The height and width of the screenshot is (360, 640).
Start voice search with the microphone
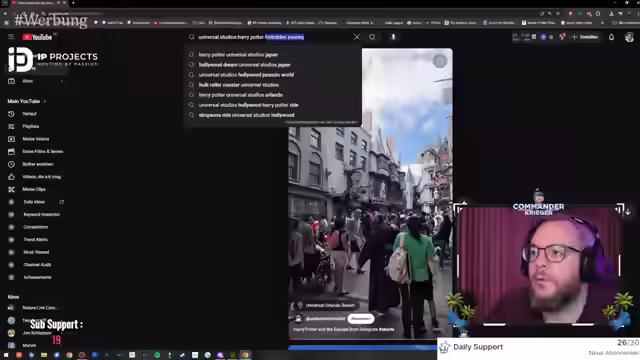[393, 37]
